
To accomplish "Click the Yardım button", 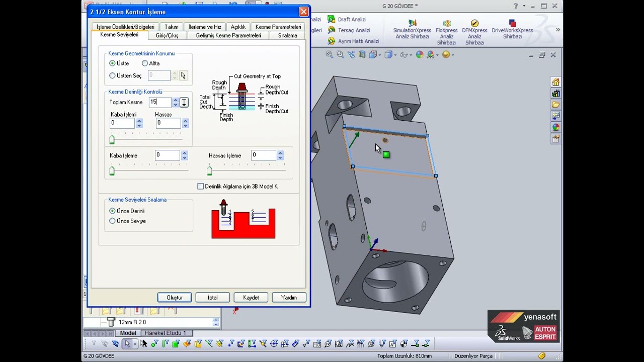I will tap(289, 298).
